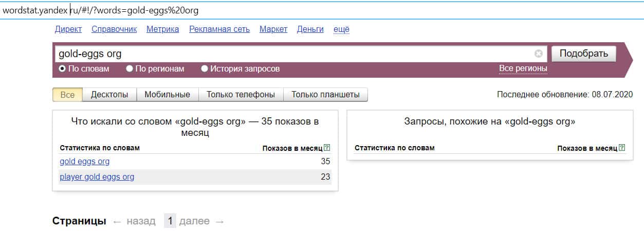Expand the 'ещё' services menu
This screenshot has width=644, height=245.
click(341, 29)
